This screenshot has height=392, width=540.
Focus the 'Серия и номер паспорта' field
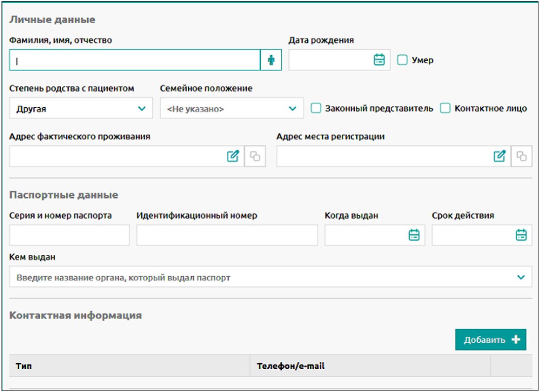(69, 235)
